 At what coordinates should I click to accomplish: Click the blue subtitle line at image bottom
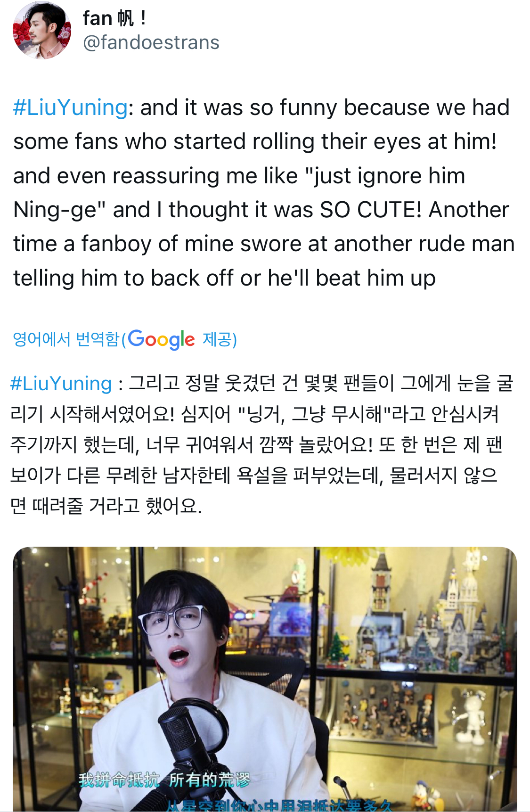(x=278, y=805)
